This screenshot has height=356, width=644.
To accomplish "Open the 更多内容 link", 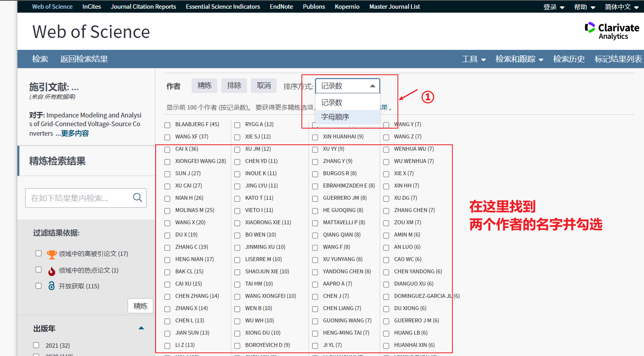I will coord(75,133).
